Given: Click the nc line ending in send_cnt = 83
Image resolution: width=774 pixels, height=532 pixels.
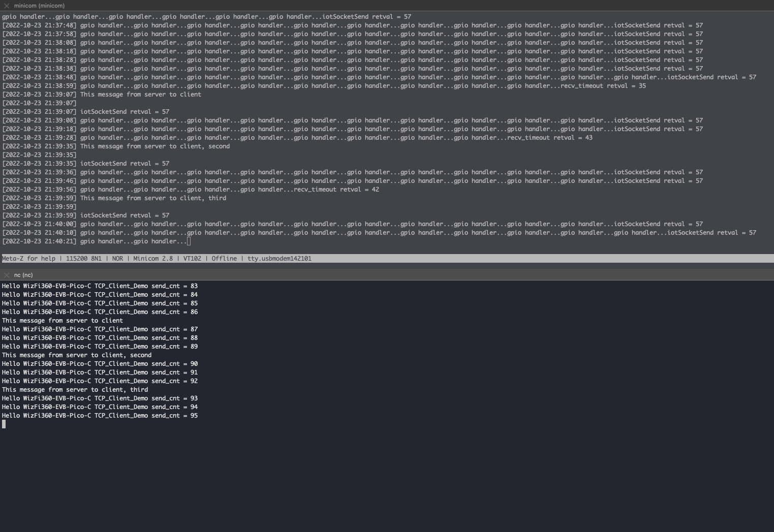Looking at the screenshot, I should coord(100,286).
